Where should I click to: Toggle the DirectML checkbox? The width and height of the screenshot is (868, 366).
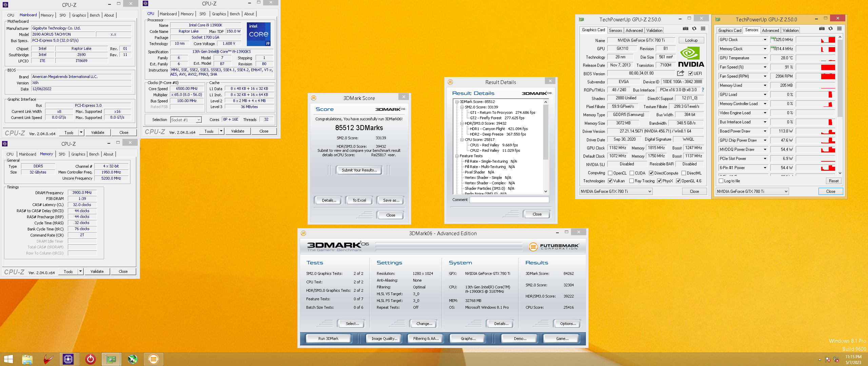pos(684,173)
